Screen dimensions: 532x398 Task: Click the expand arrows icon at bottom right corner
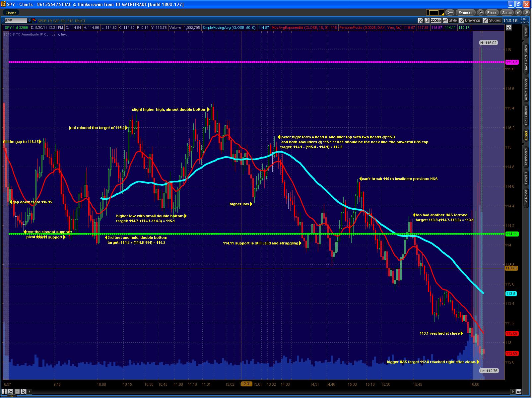click(x=519, y=392)
